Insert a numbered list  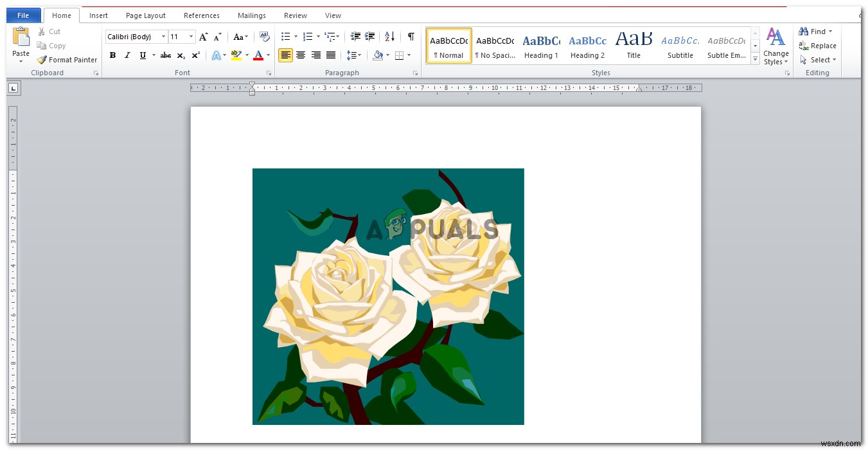[x=308, y=37]
